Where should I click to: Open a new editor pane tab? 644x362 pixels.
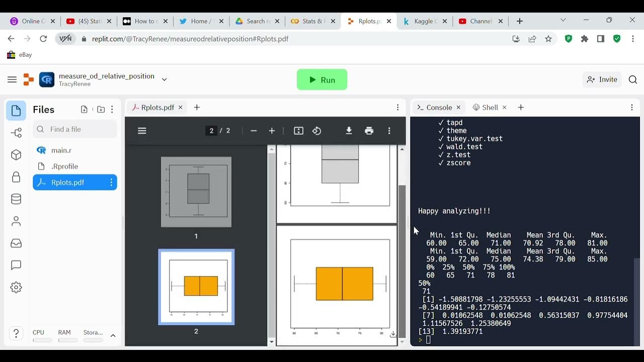click(197, 108)
